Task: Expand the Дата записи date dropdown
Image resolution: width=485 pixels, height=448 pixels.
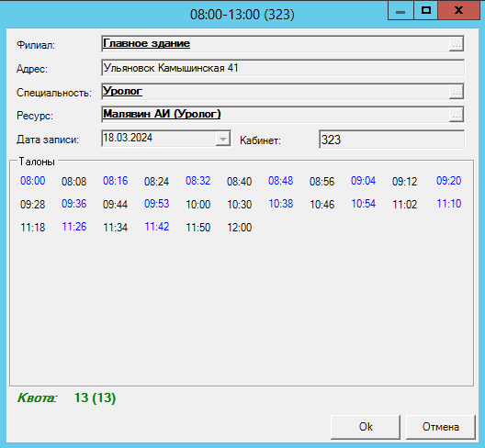Action: pos(222,139)
